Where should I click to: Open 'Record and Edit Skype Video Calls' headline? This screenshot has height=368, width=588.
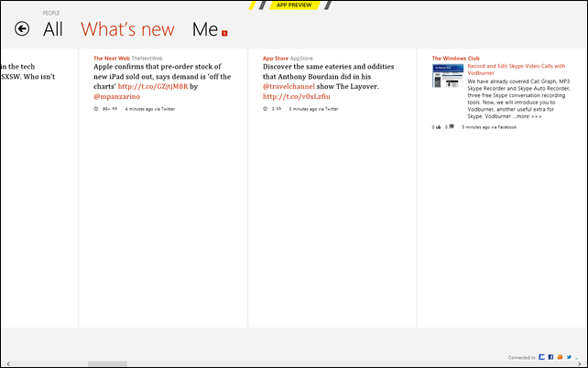click(516, 70)
